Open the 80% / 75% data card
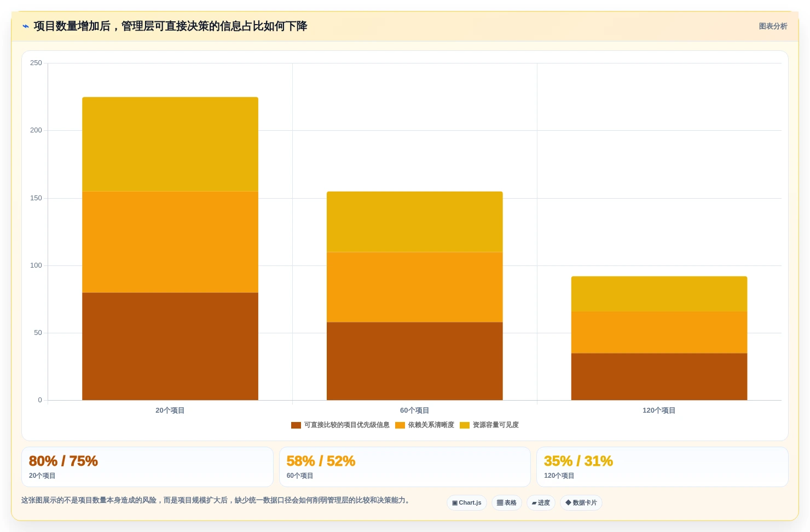The height and width of the screenshot is (532, 810). point(147,467)
